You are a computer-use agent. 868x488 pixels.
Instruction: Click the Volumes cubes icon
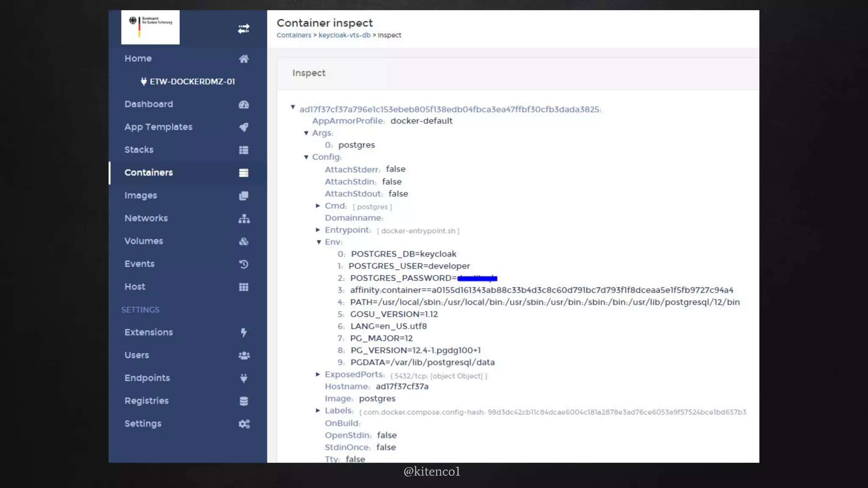[243, 241]
